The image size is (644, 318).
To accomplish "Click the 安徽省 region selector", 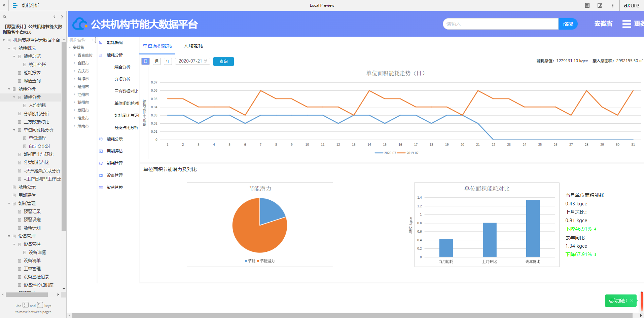I will click(x=603, y=24).
